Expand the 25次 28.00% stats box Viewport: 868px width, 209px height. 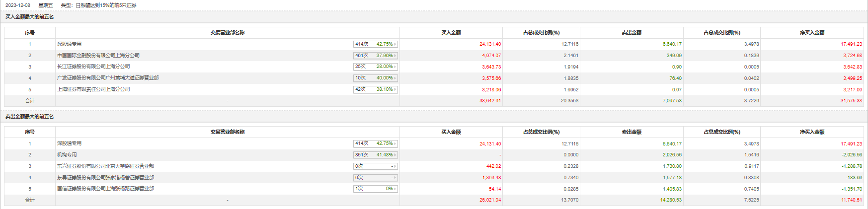[x=376, y=67]
